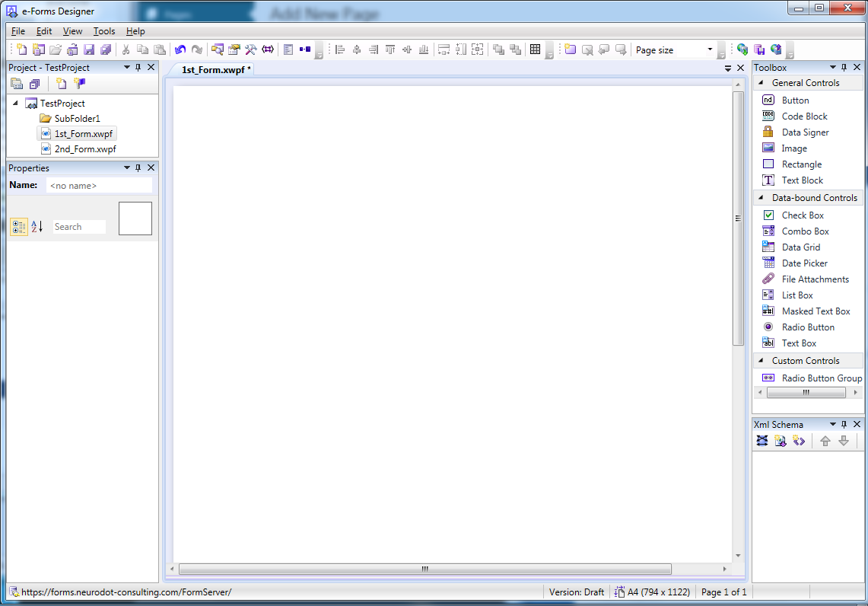This screenshot has height=606, width=868.
Task: Collapse the Data-bound Controls group
Action: (x=761, y=197)
